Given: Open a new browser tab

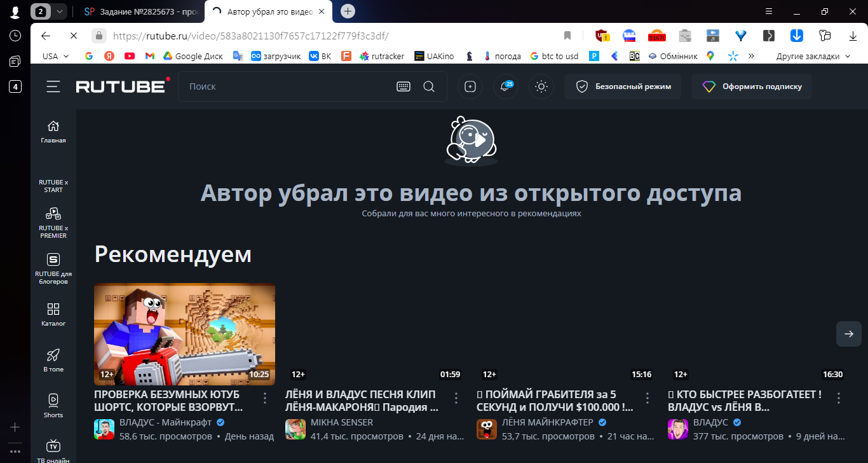Looking at the screenshot, I should 348,11.
